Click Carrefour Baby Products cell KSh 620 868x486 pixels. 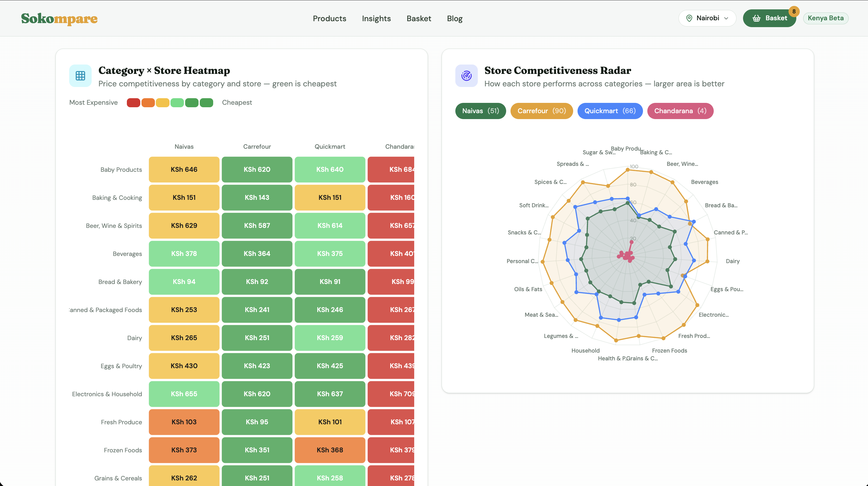(x=257, y=170)
